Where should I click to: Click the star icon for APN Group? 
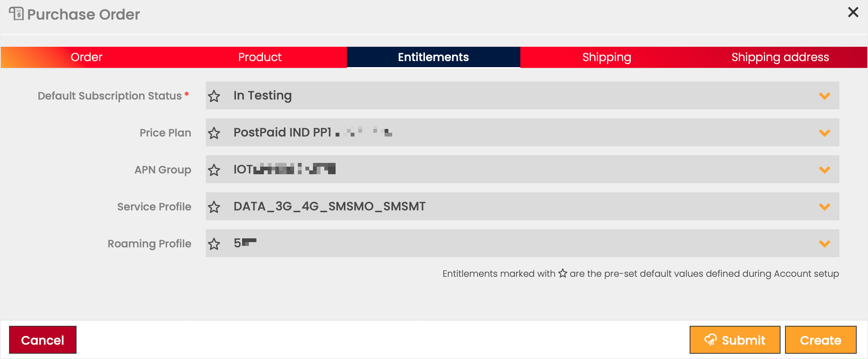tap(214, 170)
